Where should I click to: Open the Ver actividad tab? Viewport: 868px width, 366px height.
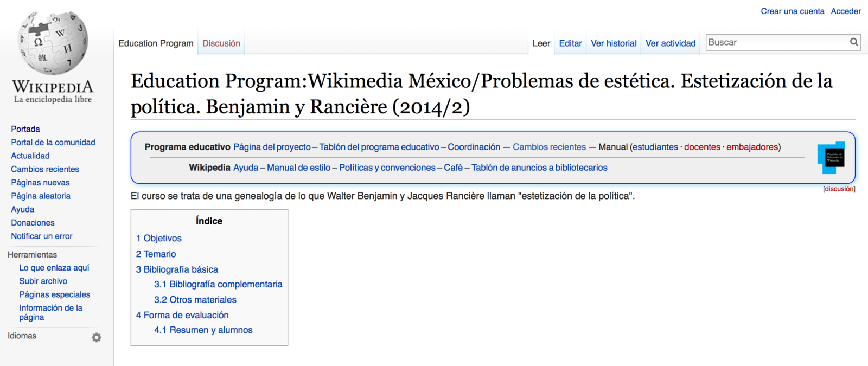671,43
